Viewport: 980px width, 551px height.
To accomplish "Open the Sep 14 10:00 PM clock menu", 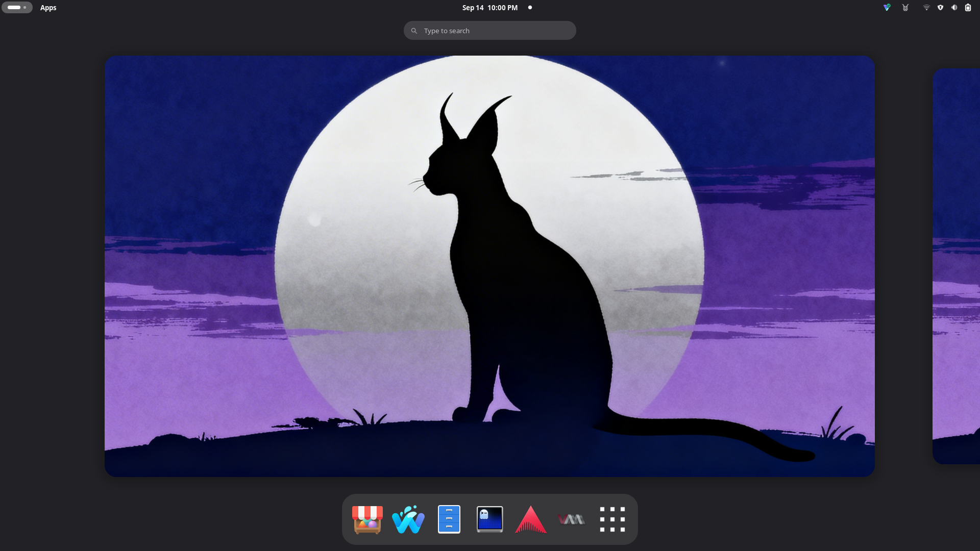I will coord(490,8).
